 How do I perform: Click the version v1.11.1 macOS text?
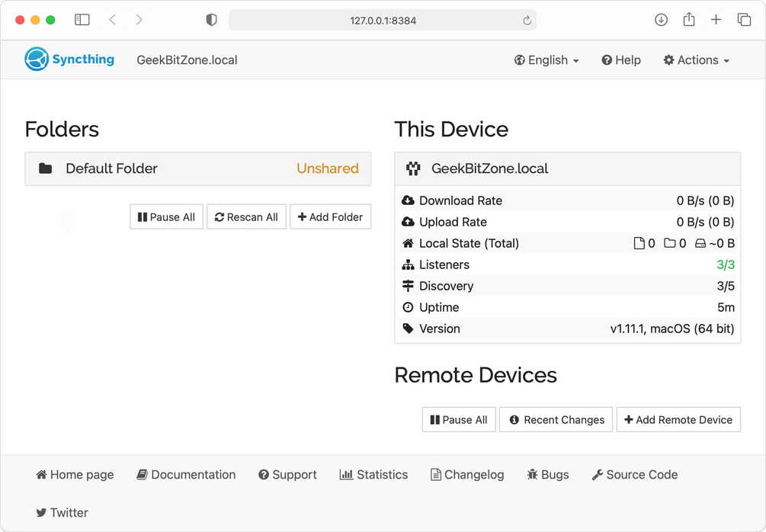tap(672, 328)
